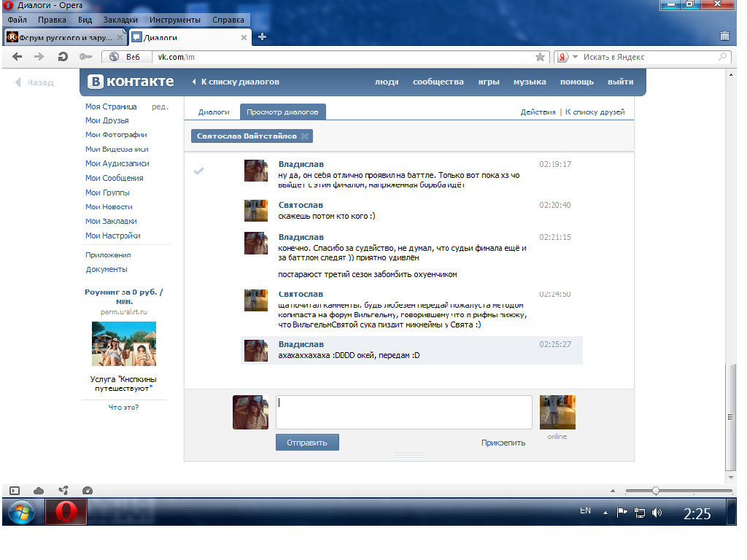Open the сообщества header link
Image resolution: width=747 pixels, height=560 pixels.
click(438, 82)
